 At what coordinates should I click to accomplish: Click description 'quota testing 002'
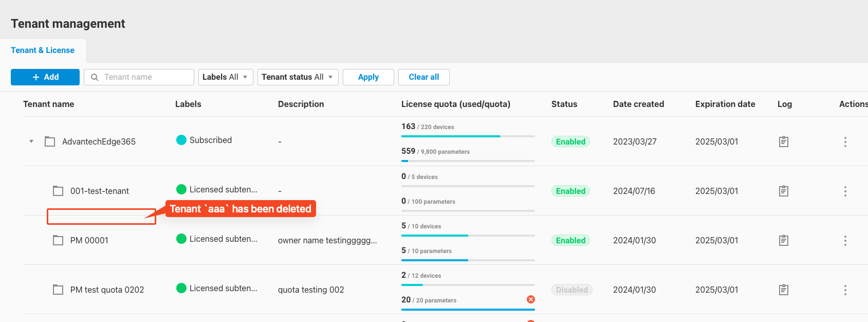tap(311, 290)
